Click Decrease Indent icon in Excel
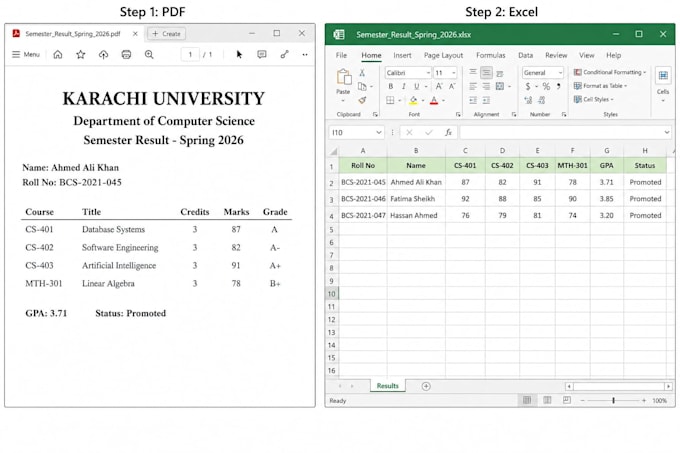This screenshot has width=680, height=453. (x=473, y=100)
